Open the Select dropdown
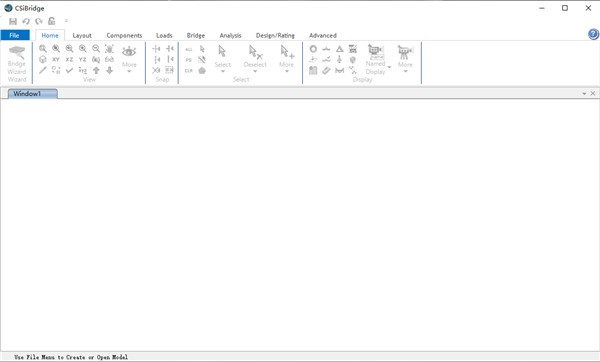The width and height of the screenshot is (600, 362). click(223, 59)
